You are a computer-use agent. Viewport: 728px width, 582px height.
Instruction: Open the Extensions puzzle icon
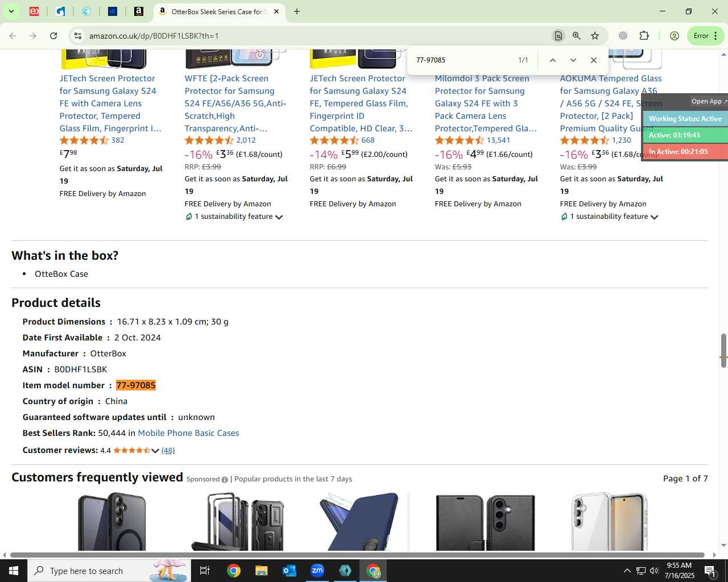644,36
